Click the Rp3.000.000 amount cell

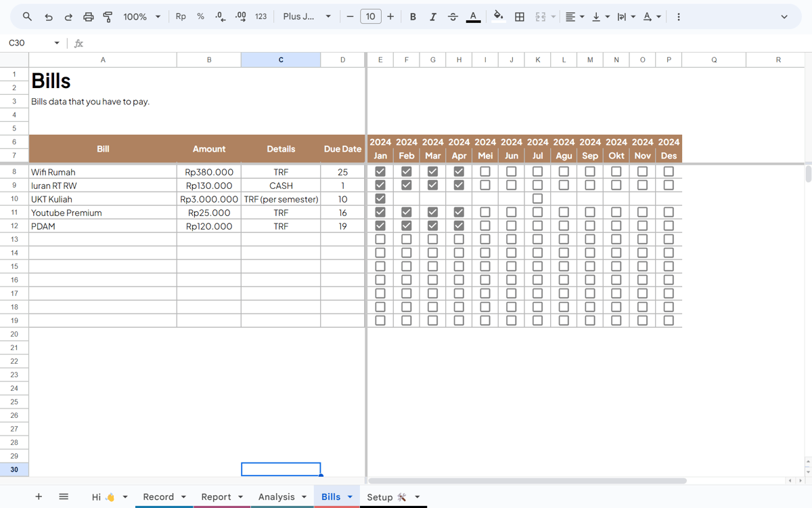[x=209, y=199]
